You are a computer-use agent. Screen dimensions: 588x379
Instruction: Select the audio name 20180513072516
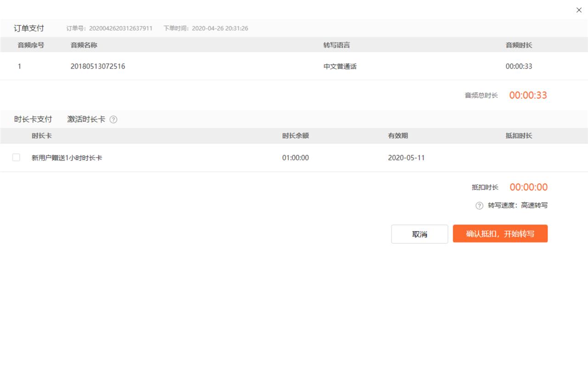[x=98, y=66]
